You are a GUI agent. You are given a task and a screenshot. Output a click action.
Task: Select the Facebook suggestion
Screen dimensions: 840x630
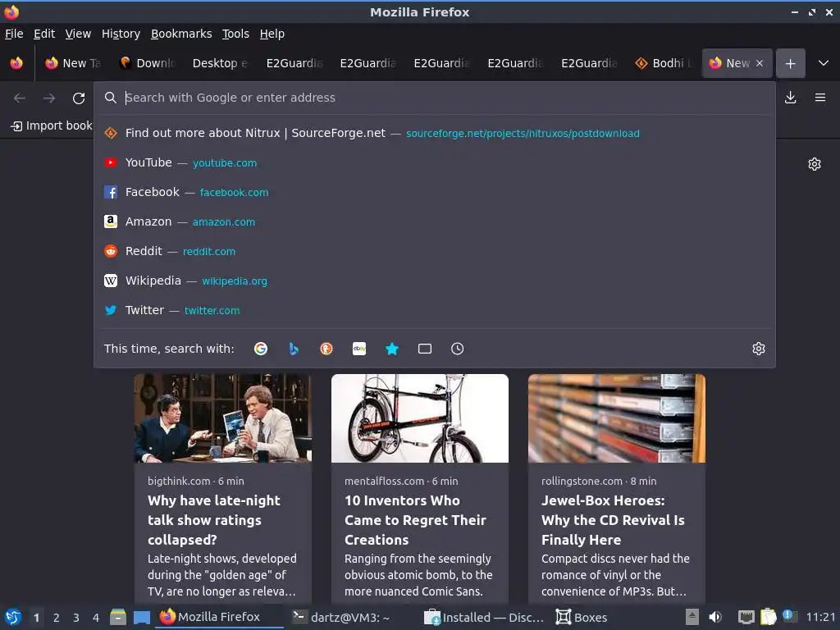pyautogui.click(x=435, y=192)
